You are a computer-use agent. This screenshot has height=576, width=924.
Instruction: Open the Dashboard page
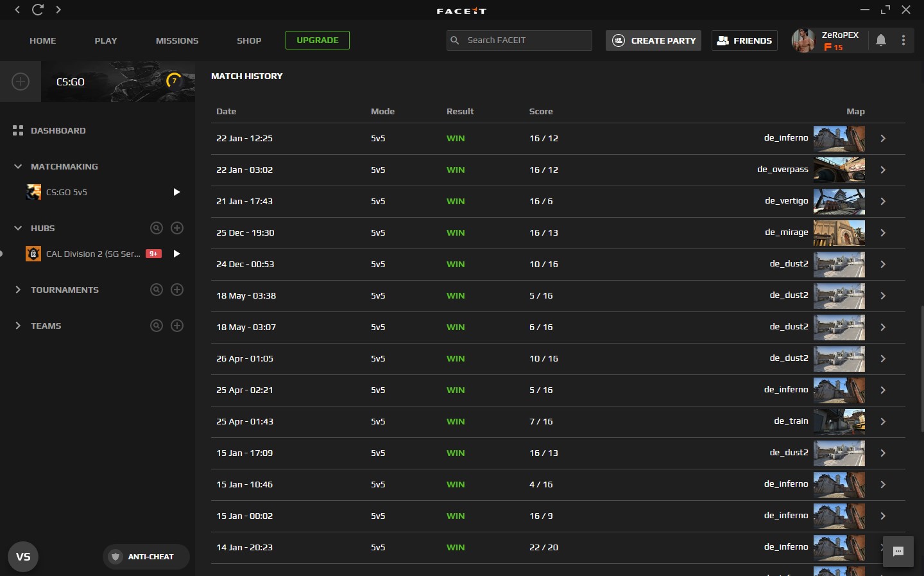58,130
